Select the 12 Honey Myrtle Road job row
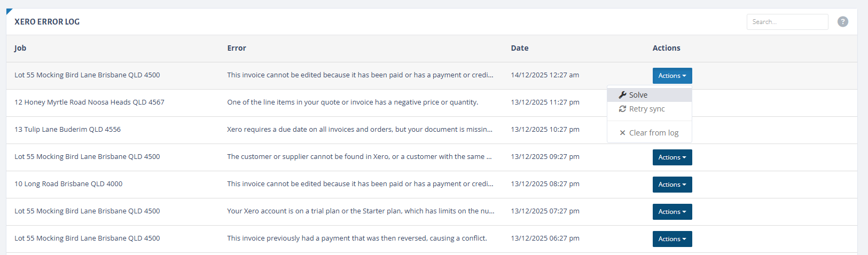The image size is (868, 255). [432, 102]
